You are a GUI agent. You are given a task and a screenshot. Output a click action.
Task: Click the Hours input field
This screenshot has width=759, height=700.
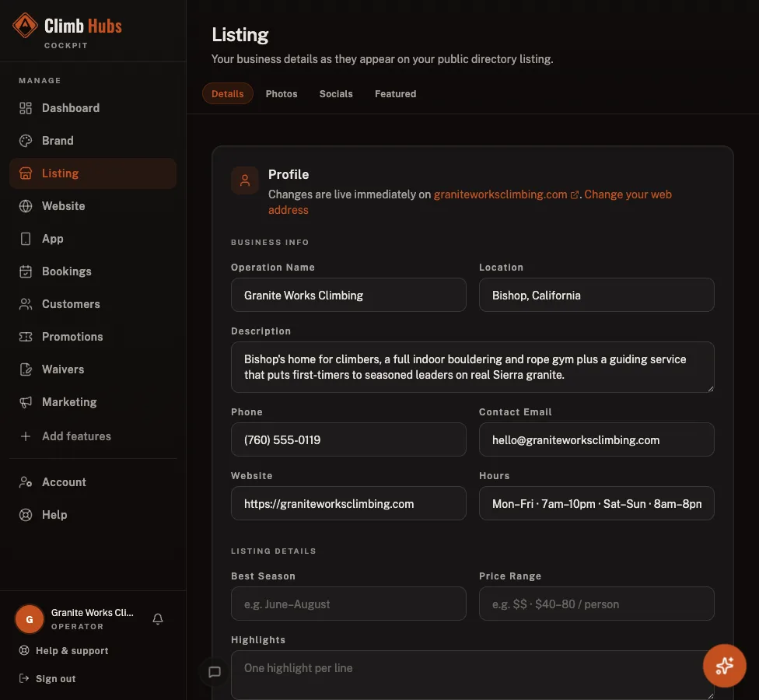(x=596, y=503)
